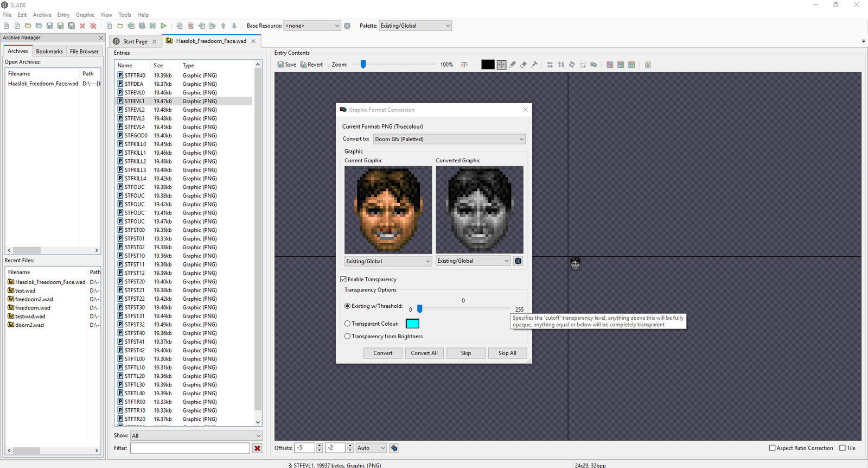Click the Skip All button
Image resolution: width=868 pixels, height=468 pixels.
tap(507, 353)
